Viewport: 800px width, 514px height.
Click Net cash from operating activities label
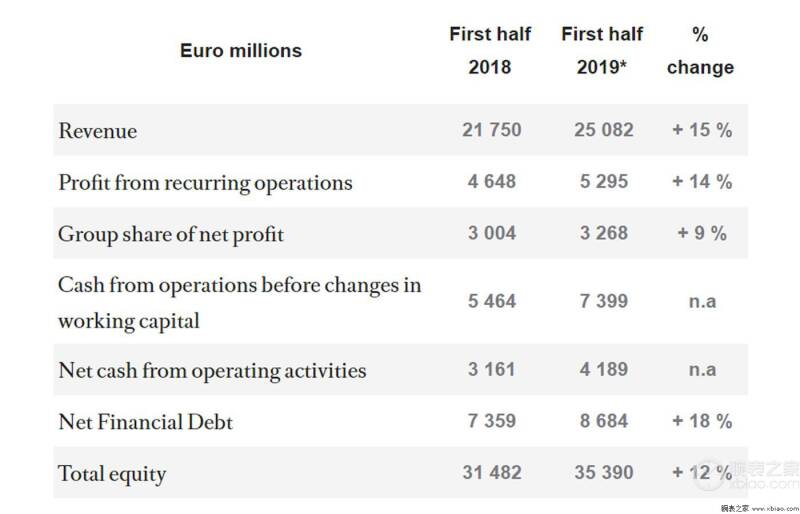coord(212,371)
